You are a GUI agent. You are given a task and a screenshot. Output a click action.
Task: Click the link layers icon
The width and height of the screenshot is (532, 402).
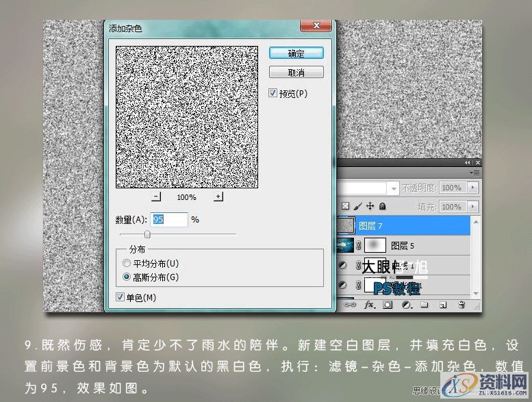click(349, 305)
